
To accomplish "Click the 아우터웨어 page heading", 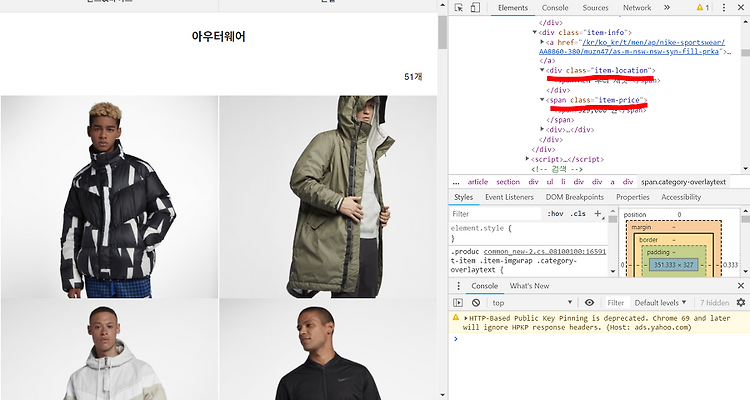I will [218, 36].
